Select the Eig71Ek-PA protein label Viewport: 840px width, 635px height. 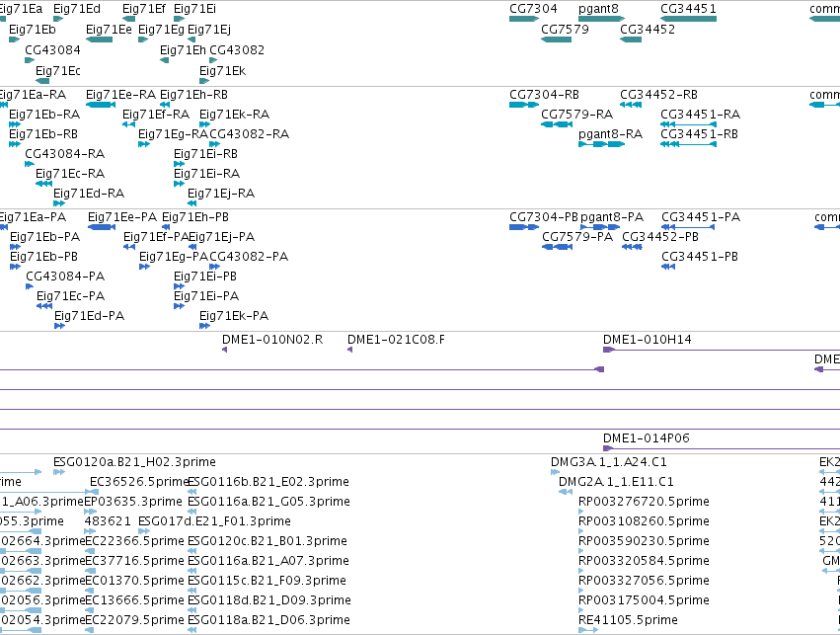(x=234, y=316)
